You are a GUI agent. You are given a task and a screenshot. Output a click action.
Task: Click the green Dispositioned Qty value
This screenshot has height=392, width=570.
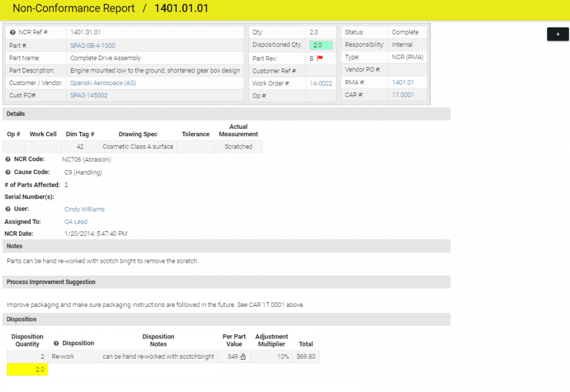pos(321,45)
